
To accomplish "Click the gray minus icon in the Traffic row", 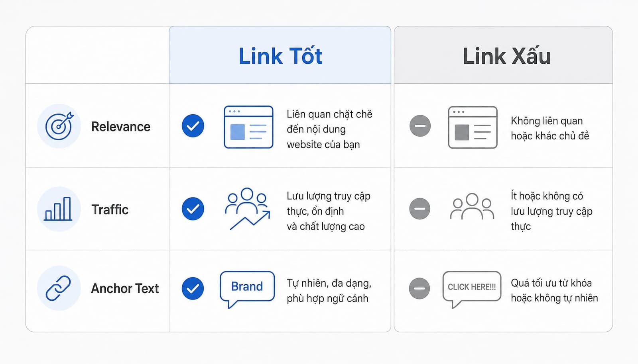I will click(x=420, y=209).
